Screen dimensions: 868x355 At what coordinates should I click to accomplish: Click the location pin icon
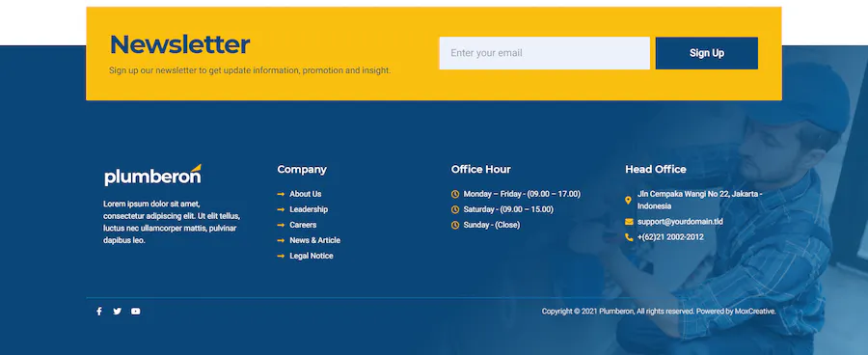[x=628, y=201]
